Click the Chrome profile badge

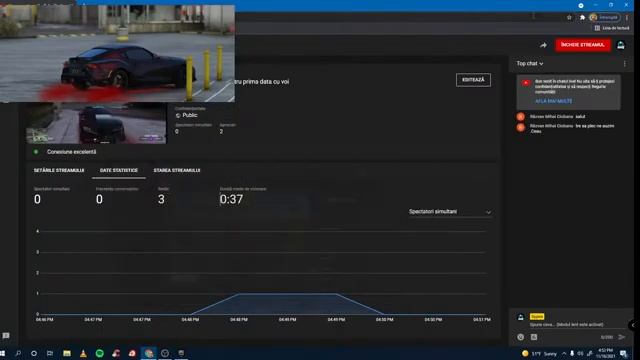tap(604, 17)
